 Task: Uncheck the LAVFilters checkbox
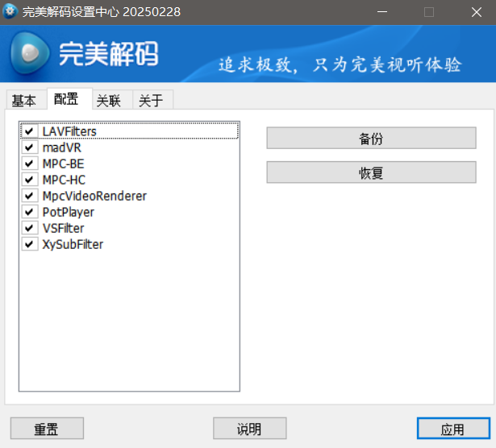(x=29, y=131)
